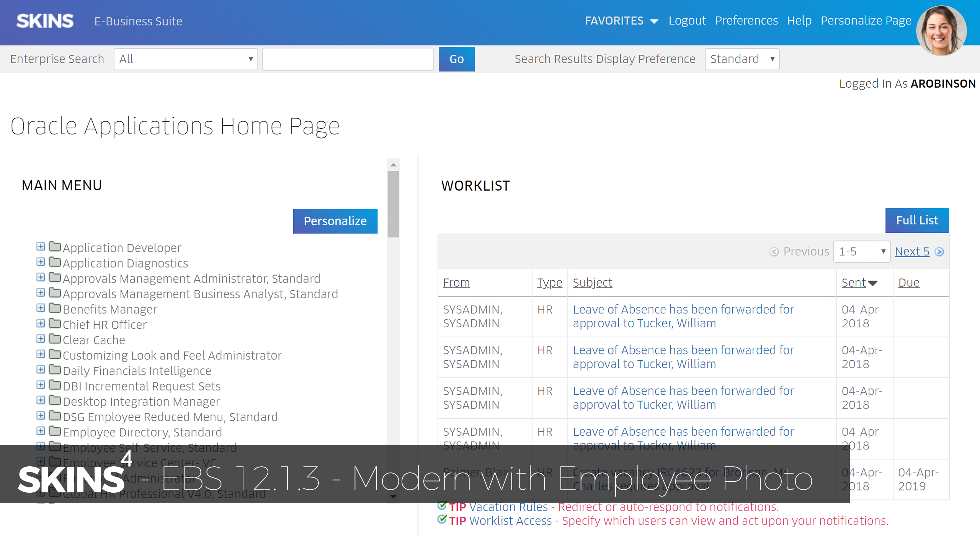Open third Leave of Absence notification
Viewport: 980px width, 536px height.
point(683,398)
